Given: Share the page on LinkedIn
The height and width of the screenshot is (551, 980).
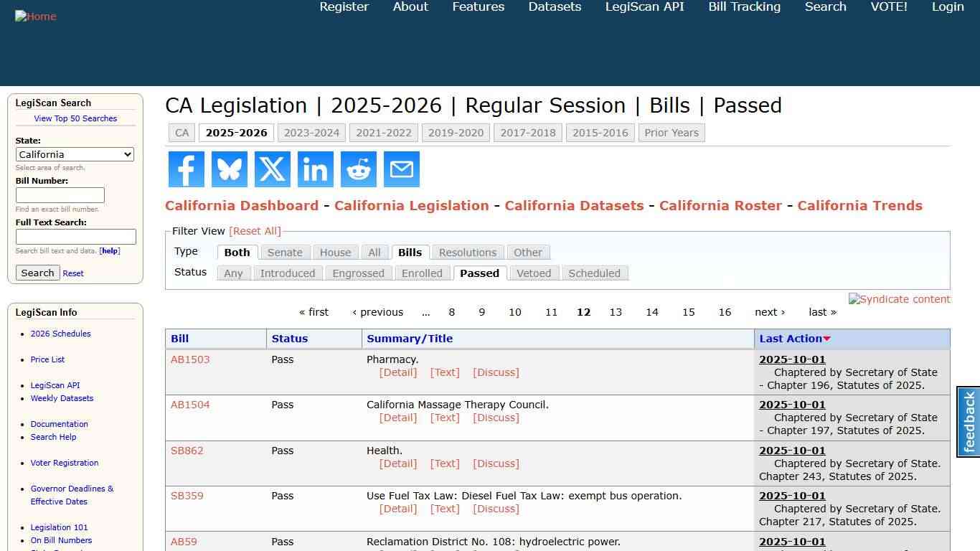Looking at the screenshot, I should [x=315, y=169].
